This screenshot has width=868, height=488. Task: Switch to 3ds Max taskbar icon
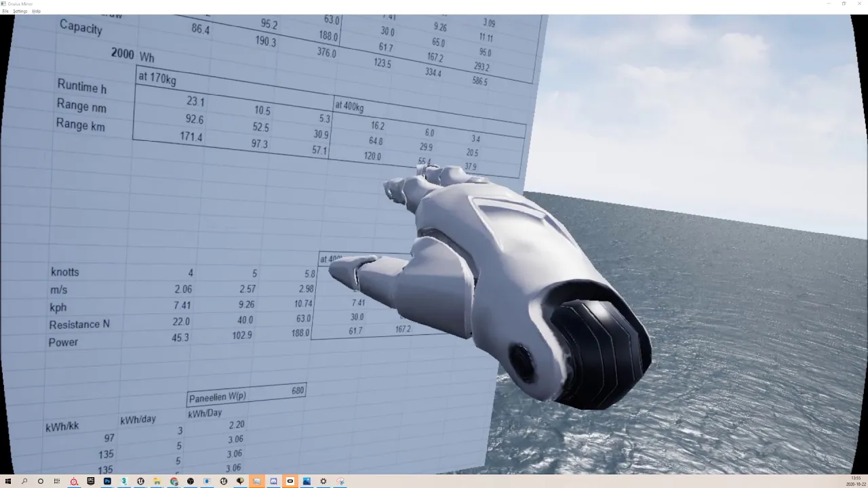tap(124, 481)
